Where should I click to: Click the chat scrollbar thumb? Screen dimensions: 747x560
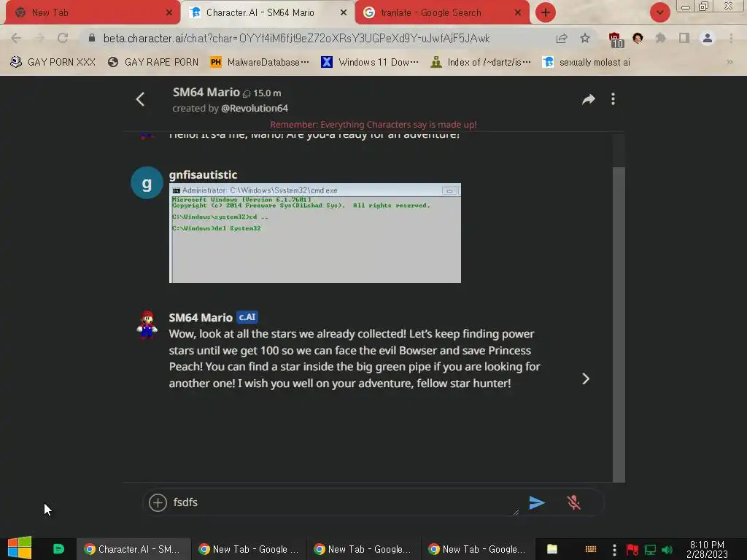[619, 324]
